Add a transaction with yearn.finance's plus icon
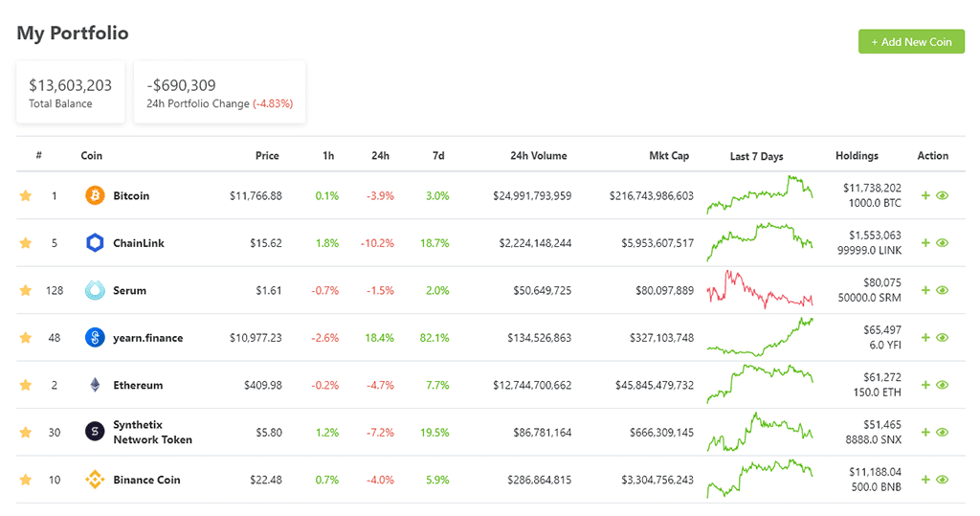Viewport: 980px width, 516px height. (x=925, y=338)
